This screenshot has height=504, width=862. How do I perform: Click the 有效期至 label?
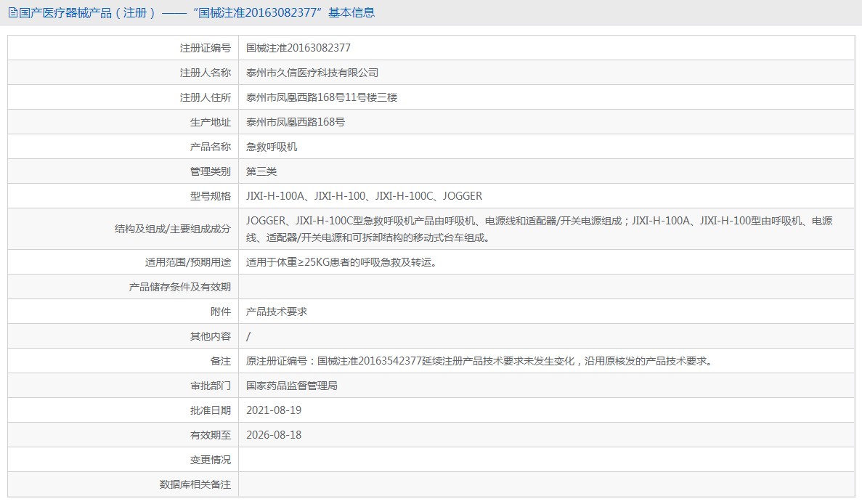tap(210, 435)
